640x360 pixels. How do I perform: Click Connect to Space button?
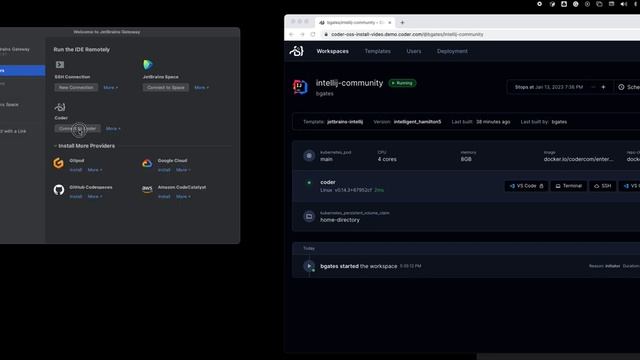click(x=166, y=87)
